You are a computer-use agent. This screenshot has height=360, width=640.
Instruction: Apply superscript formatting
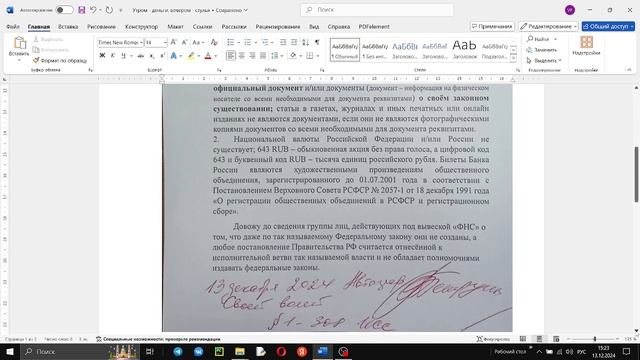(162, 56)
